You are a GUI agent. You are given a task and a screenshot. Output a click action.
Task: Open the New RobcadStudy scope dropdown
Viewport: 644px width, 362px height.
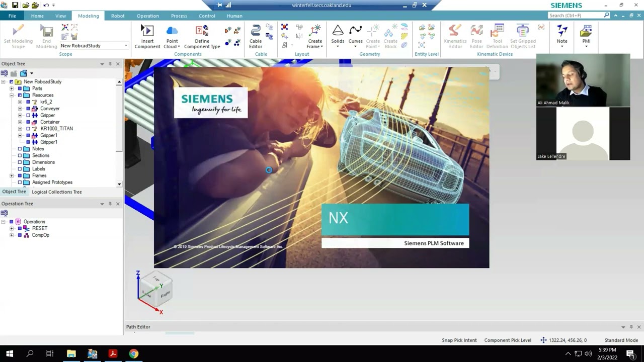coord(126,46)
